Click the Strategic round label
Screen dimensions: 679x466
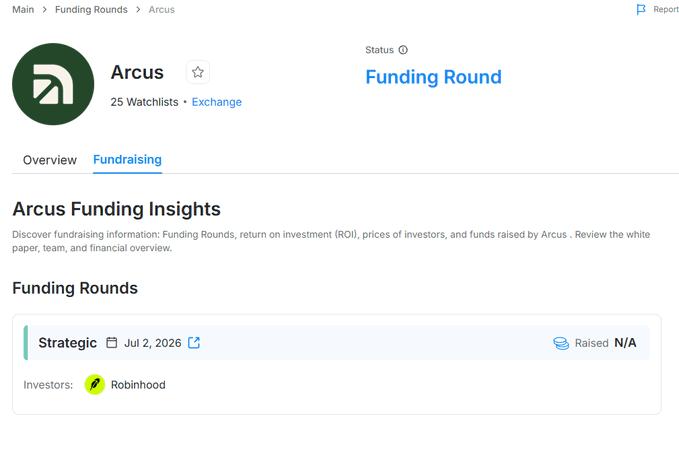click(x=68, y=343)
